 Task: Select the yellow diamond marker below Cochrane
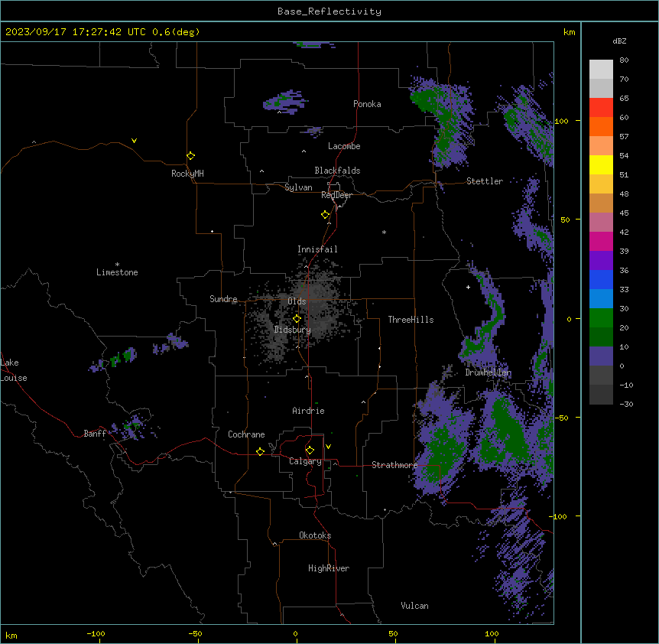[260, 451]
